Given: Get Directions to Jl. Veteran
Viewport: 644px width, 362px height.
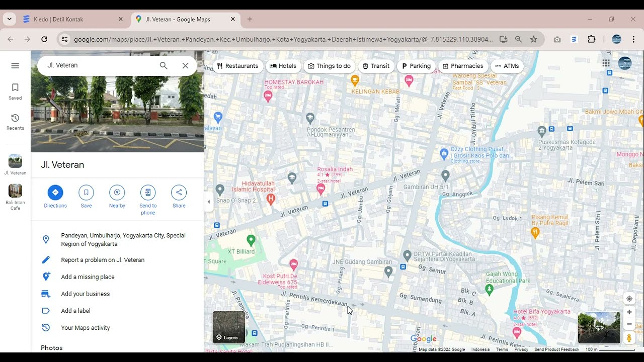Looking at the screenshot, I should click(55, 197).
